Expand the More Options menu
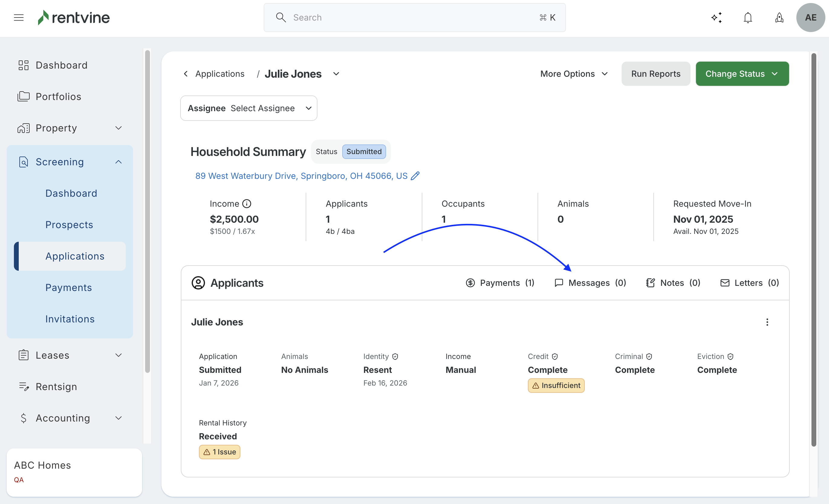 pos(574,74)
